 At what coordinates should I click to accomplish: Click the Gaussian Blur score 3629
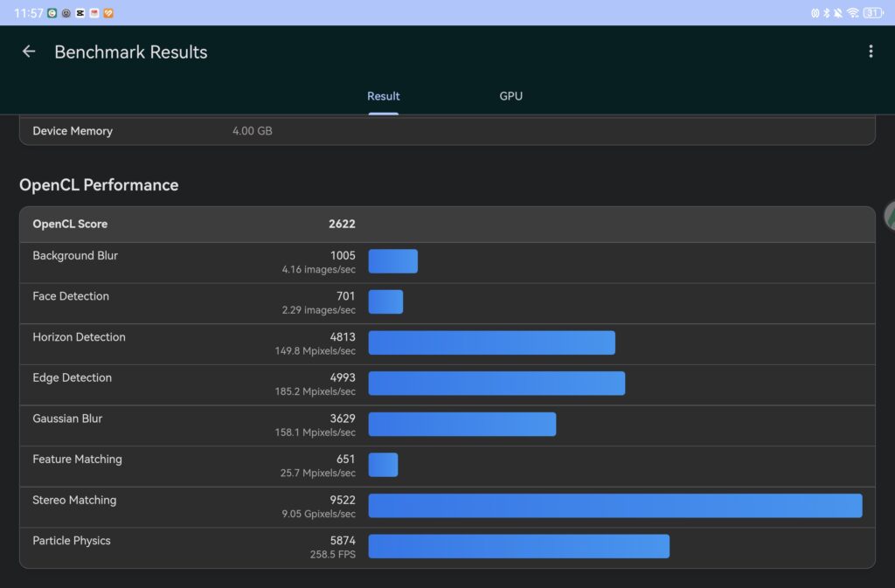[x=343, y=419]
